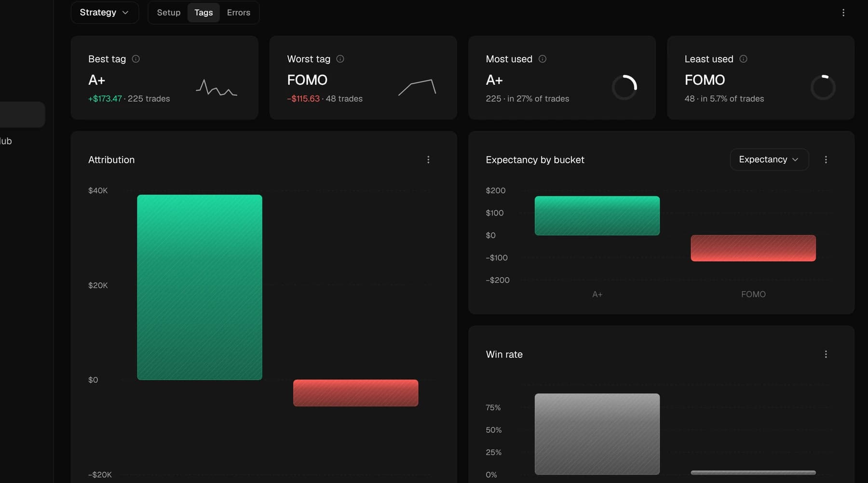Click the Most used progress ring
Image resolution: width=868 pixels, height=483 pixels.
[x=624, y=87]
